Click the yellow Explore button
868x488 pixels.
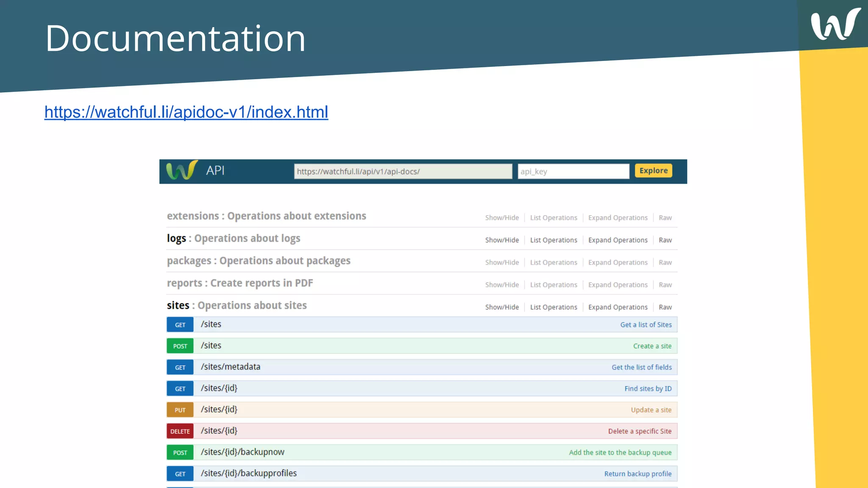(x=654, y=171)
